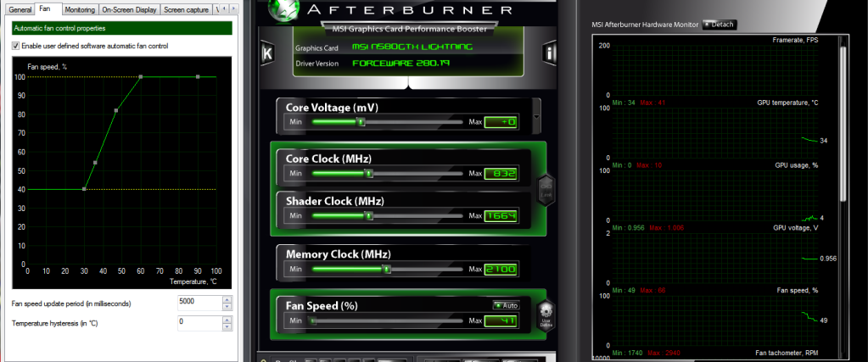Click the Core Voltage slider handle
The image size is (868, 362).
(361, 122)
